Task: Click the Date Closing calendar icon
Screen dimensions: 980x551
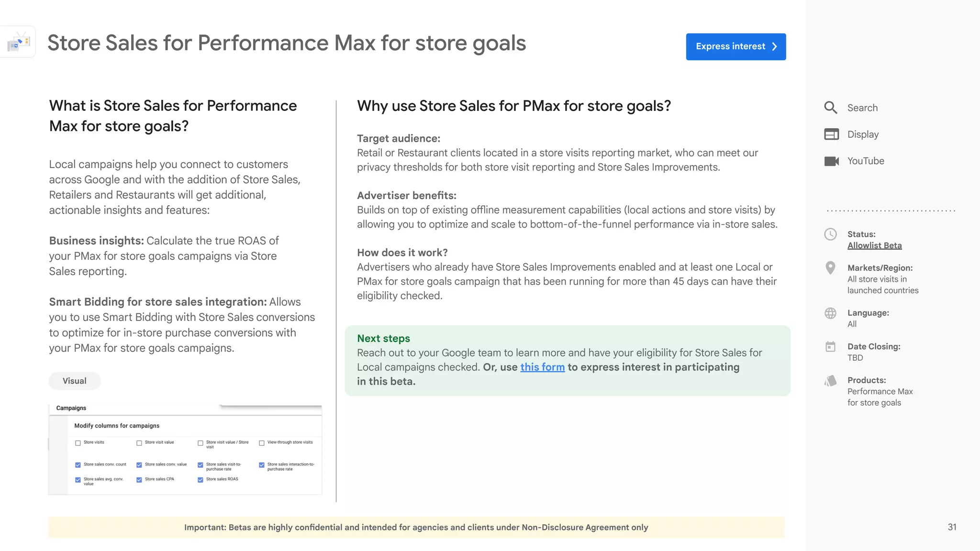Action: [830, 346]
